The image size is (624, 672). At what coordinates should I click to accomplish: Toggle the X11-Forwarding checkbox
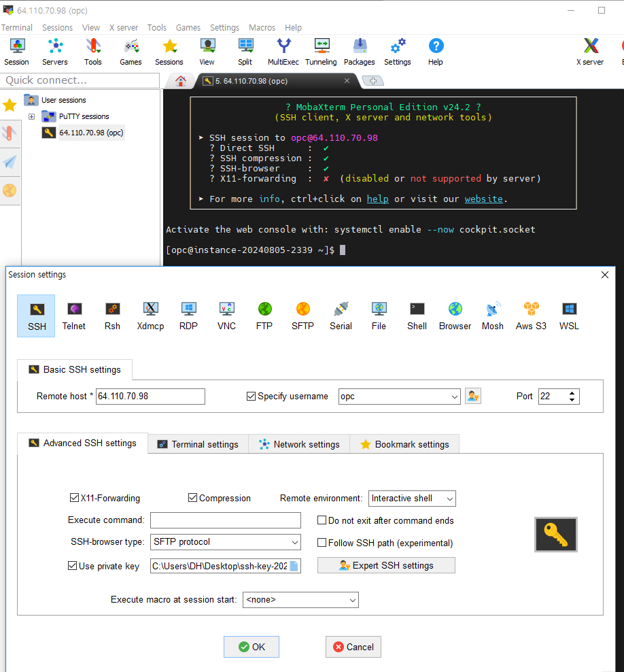74,498
